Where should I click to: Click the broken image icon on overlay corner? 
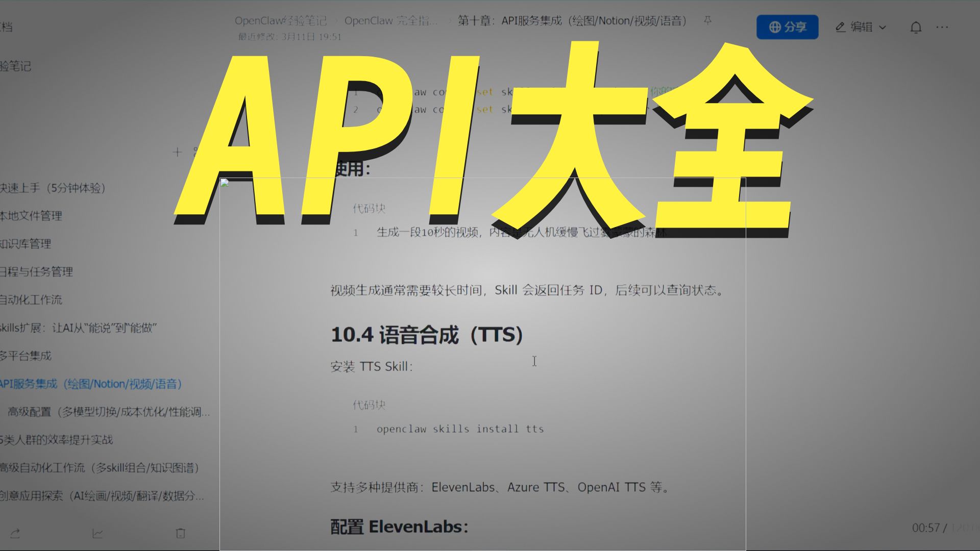point(224,183)
